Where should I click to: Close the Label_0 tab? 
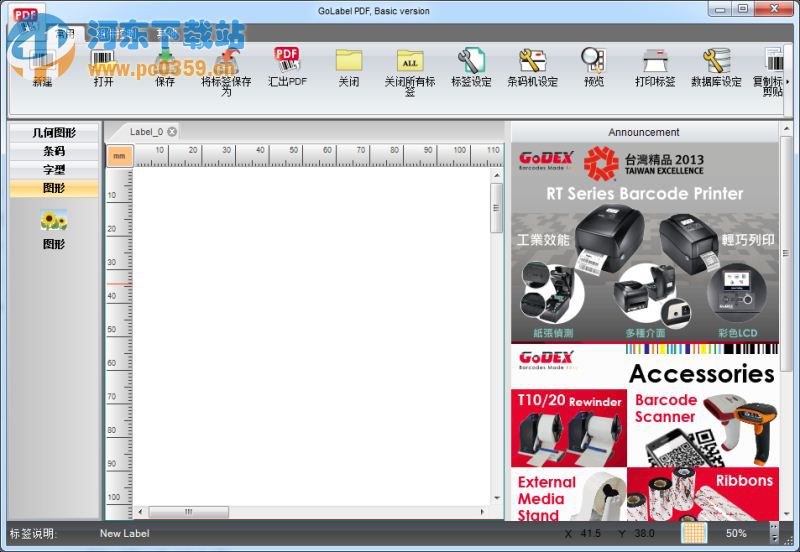tap(172, 132)
